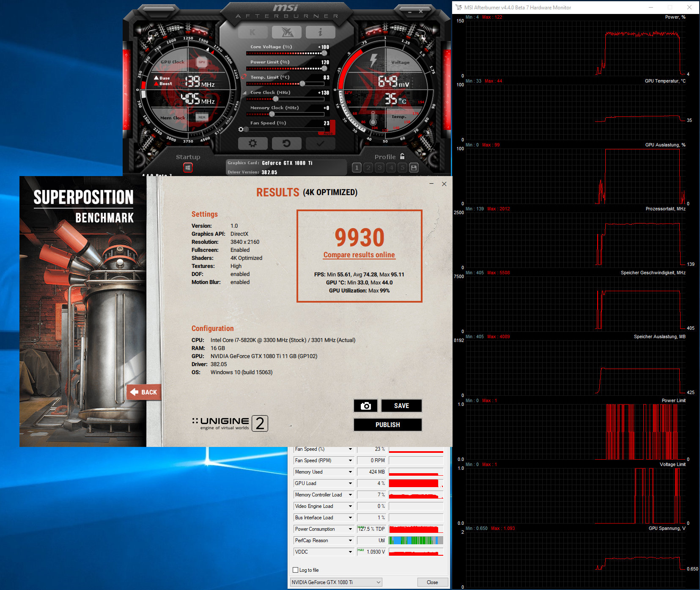Click the thermometer temperature icon

373,118
